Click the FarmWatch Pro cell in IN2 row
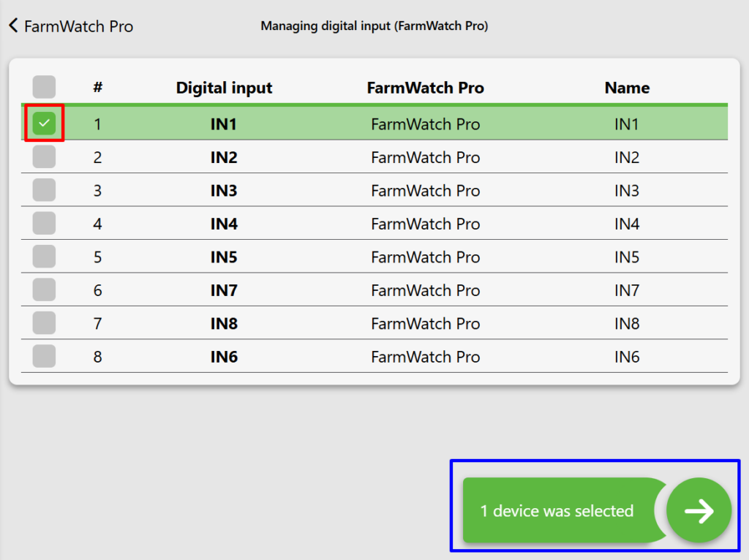Viewport: 749px width, 560px height. click(425, 157)
